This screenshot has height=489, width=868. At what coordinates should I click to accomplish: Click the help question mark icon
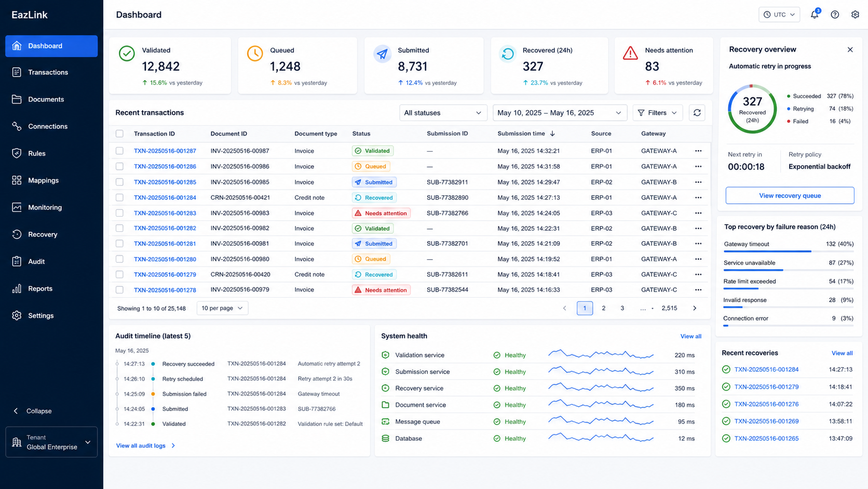835,15
